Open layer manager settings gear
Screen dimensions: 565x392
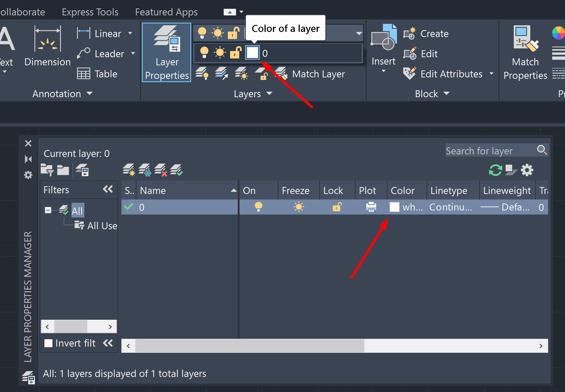[527, 170]
